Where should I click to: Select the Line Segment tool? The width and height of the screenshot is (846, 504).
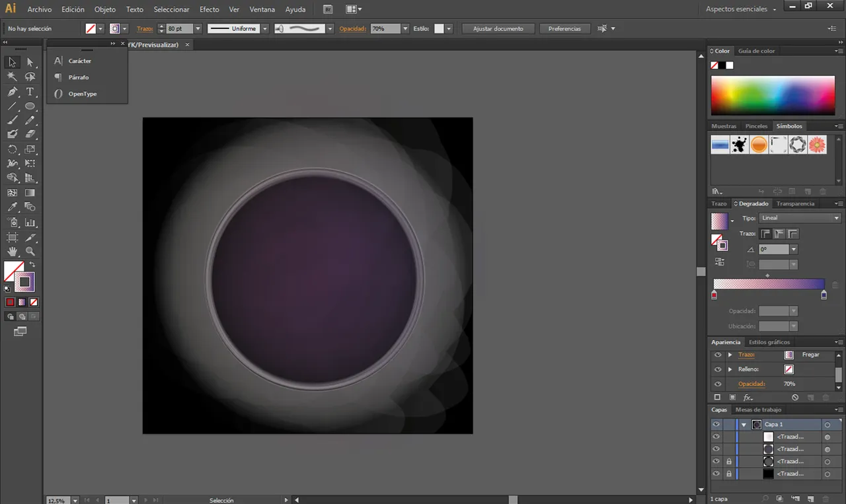pos(12,106)
